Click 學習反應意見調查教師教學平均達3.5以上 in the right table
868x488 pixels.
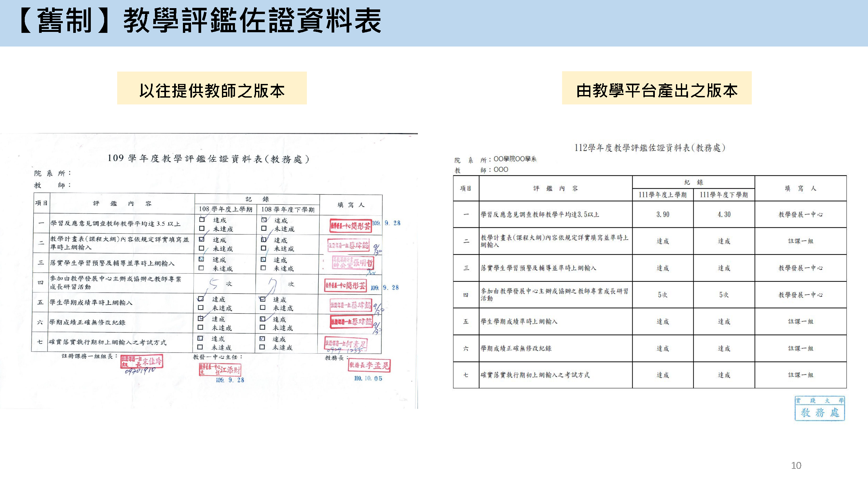click(x=540, y=214)
